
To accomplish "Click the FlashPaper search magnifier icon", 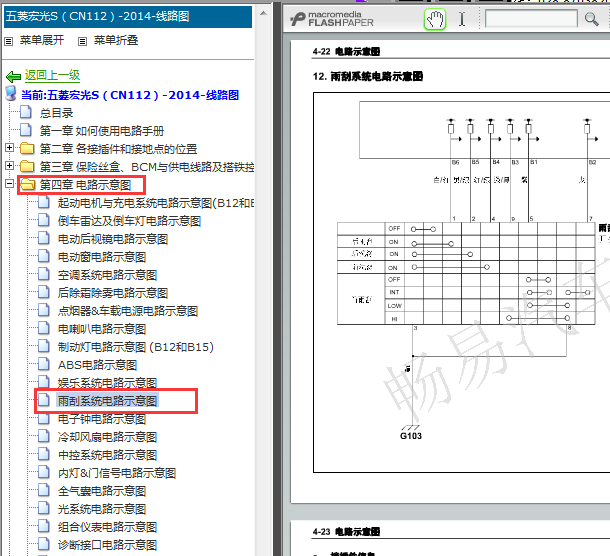I will click(591, 19).
